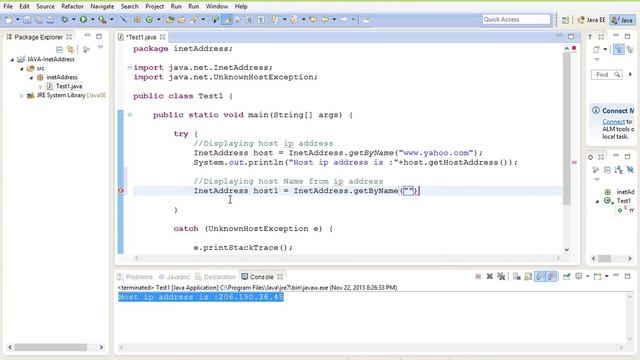Switch to the Declaration tab
Viewport: 640px width, 360px height.
coord(216,277)
